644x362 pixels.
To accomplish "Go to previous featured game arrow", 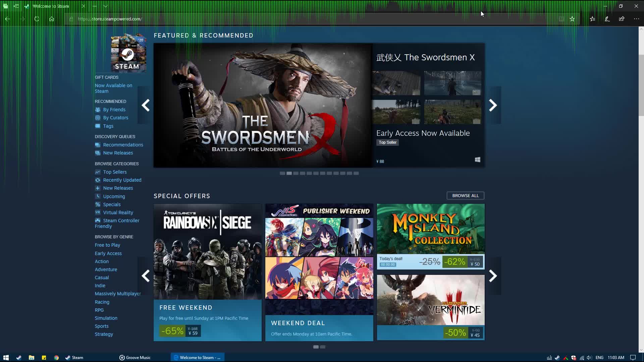I will [146, 105].
